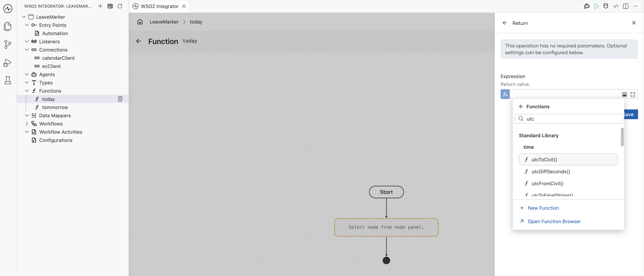Collapse the Entry Points section
This screenshot has height=276, width=644.
(27, 25)
